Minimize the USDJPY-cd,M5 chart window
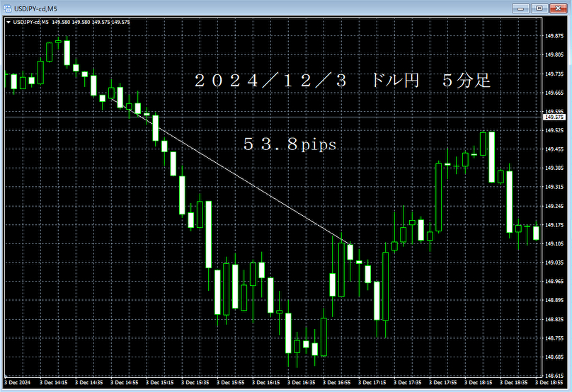The height and width of the screenshot is (392, 572). click(x=520, y=8)
